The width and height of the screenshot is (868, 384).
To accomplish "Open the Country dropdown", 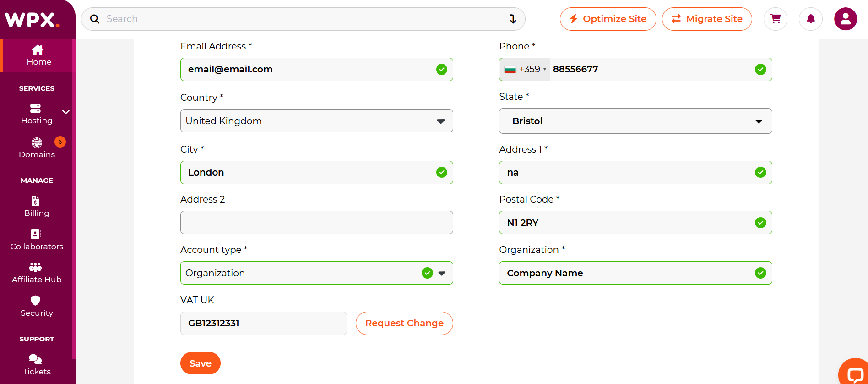I will coord(316,121).
